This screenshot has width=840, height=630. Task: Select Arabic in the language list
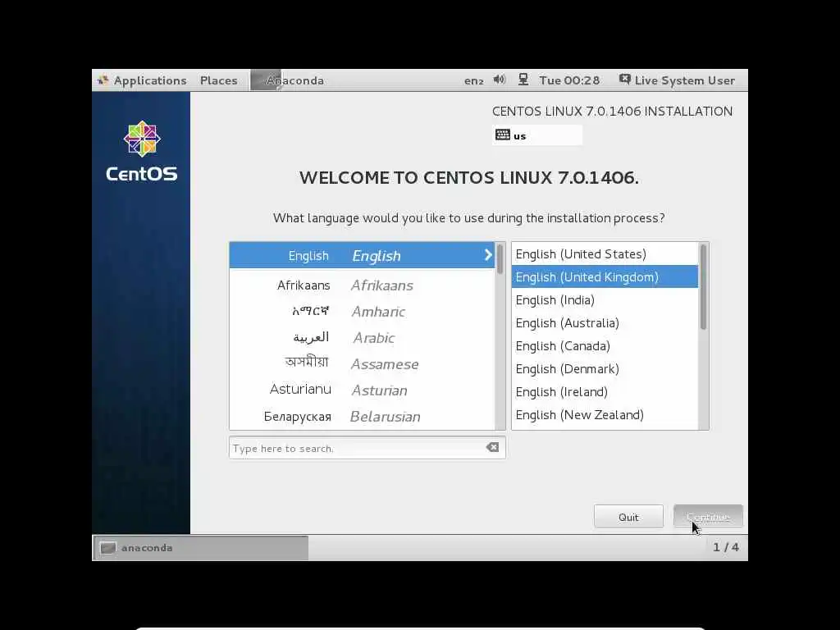(362, 337)
